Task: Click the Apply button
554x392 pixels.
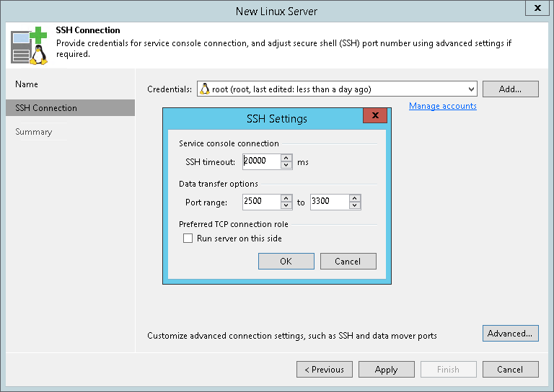Action: point(387,370)
